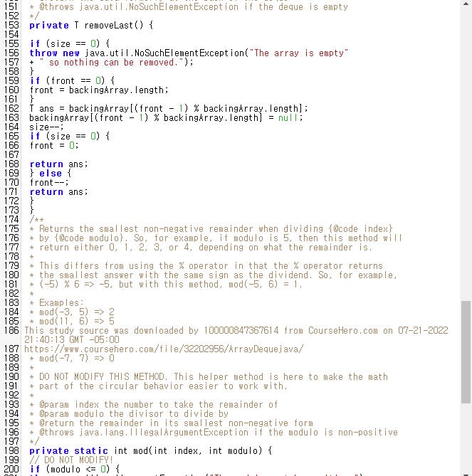Click line number 153
Screen dimensions: 472x476
point(11,25)
